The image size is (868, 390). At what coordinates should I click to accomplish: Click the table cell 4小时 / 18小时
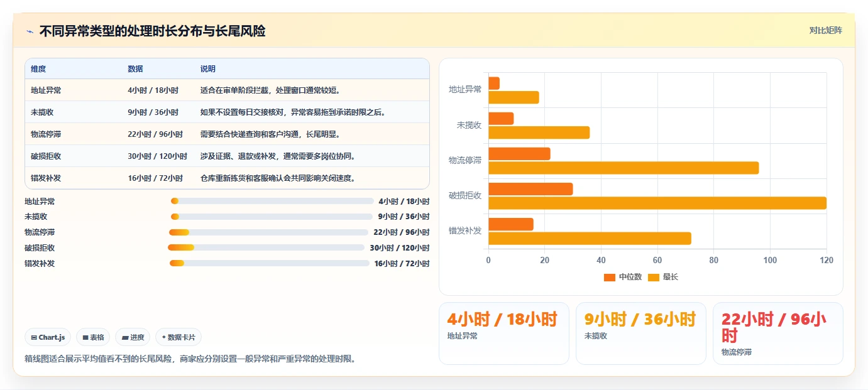[153, 90]
